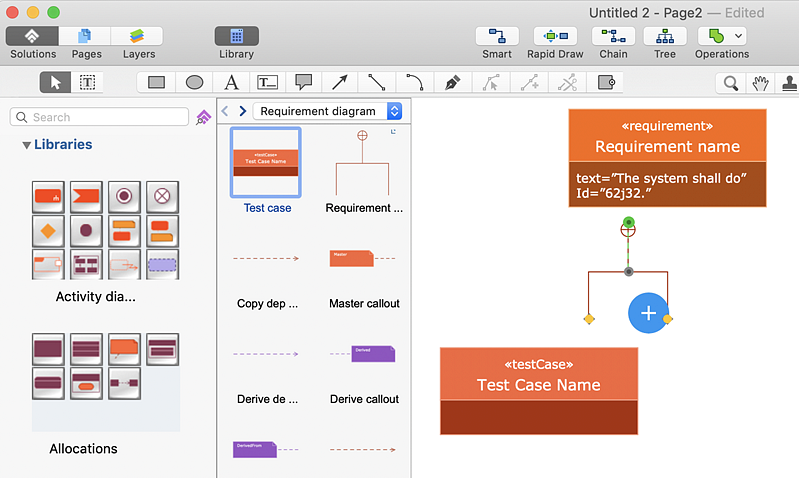Select the Arc drawing tool

tap(413, 82)
